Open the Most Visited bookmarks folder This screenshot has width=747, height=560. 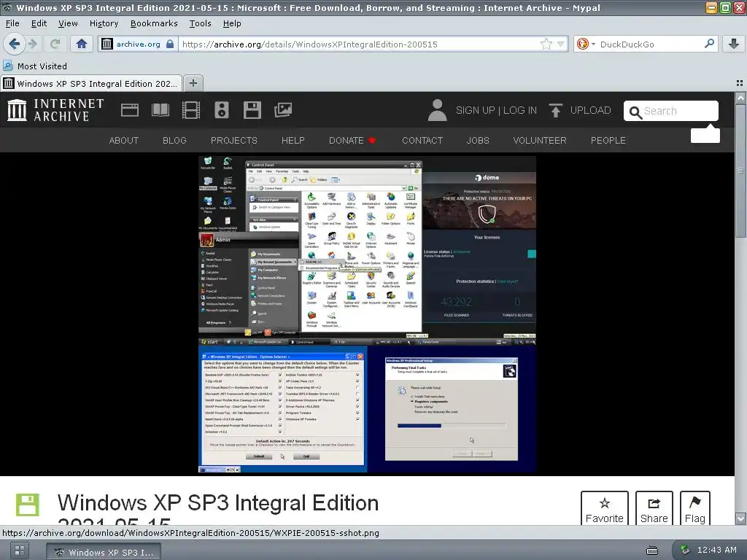[35, 66]
